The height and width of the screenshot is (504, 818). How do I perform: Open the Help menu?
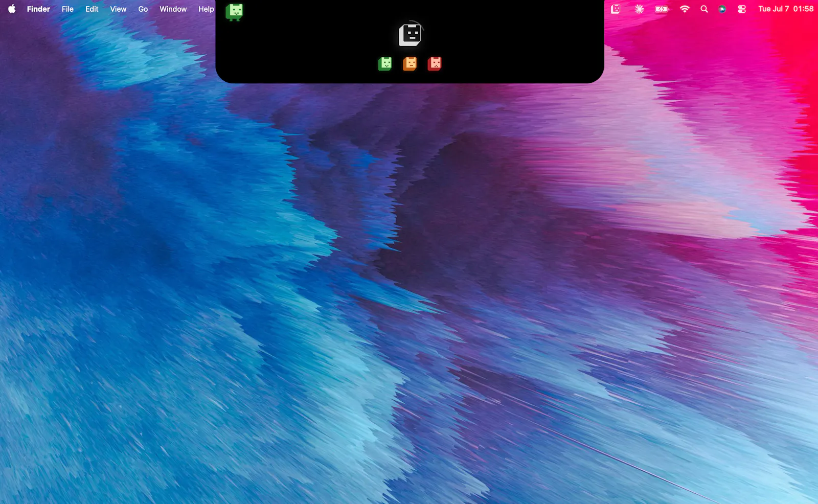coord(206,9)
